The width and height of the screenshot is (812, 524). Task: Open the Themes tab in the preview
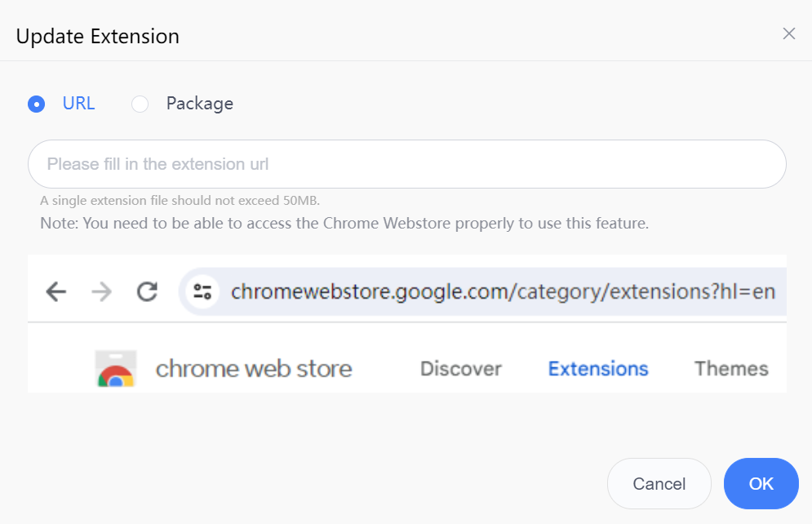pyautogui.click(x=731, y=369)
